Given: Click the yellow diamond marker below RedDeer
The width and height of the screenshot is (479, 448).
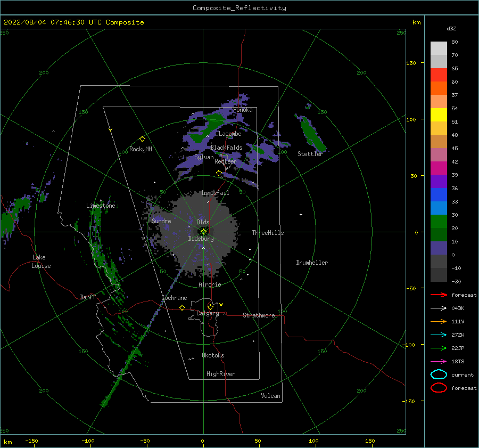Looking at the screenshot, I should coord(219,173).
